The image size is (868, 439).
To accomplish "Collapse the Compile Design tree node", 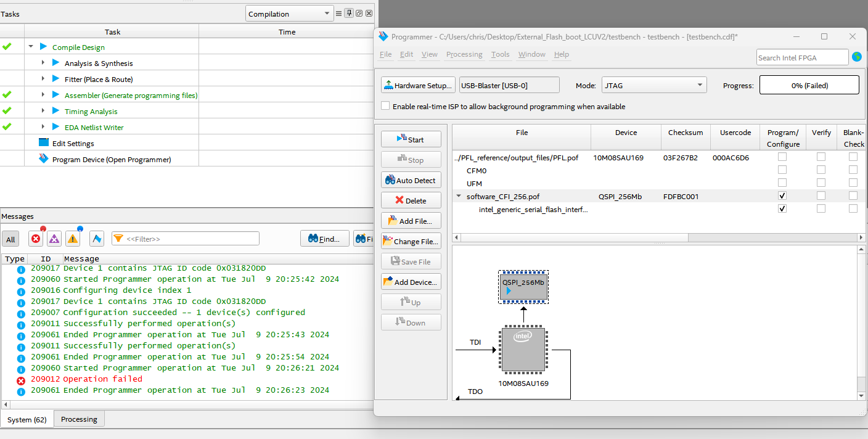I will 31,47.
